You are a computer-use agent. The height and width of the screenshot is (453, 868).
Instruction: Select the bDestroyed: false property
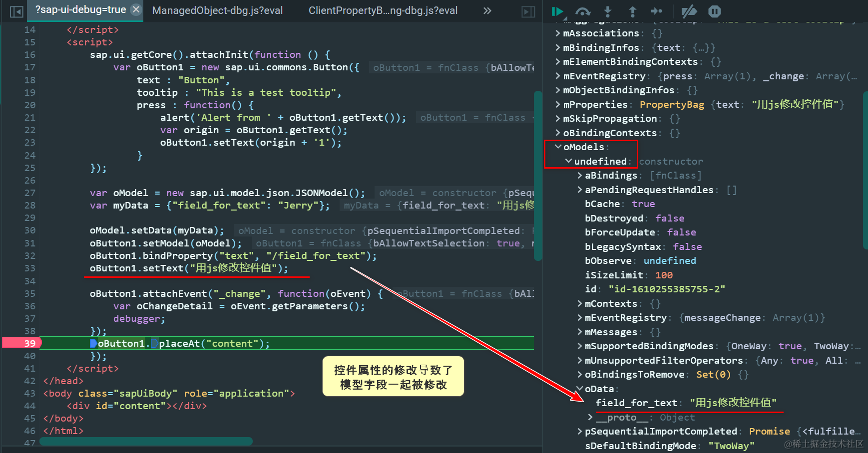click(634, 219)
